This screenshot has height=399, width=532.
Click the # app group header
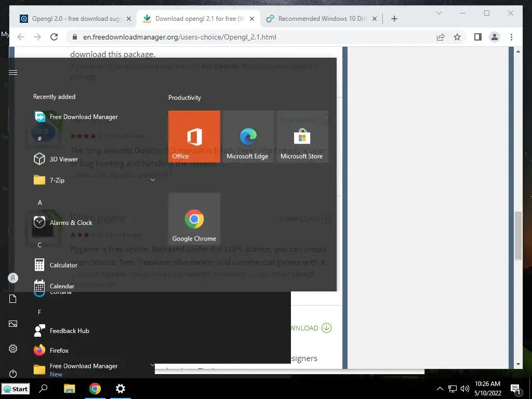tap(39, 138)
